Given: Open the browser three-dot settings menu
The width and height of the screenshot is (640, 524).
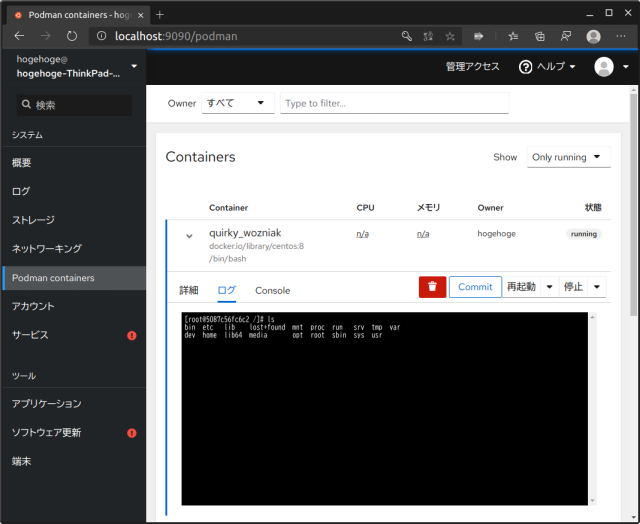Looking at the screenshot, I should click(x=622, y=36).
